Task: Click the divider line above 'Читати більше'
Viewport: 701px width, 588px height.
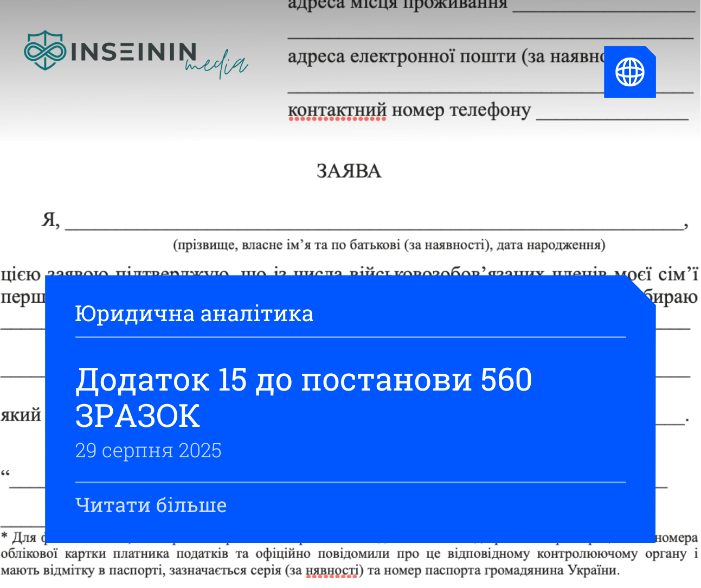Action: 350,480
